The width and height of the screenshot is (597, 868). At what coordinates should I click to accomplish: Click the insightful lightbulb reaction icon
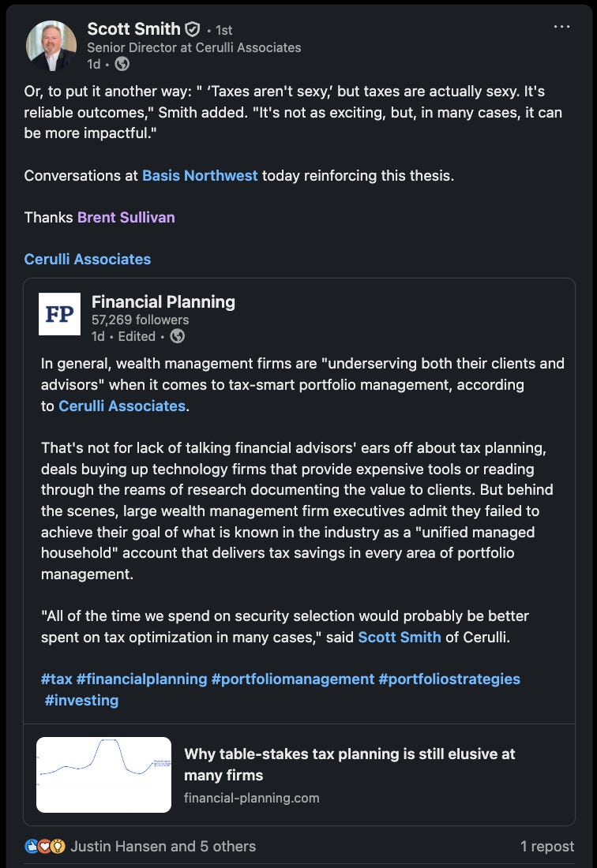pos(58,846)
